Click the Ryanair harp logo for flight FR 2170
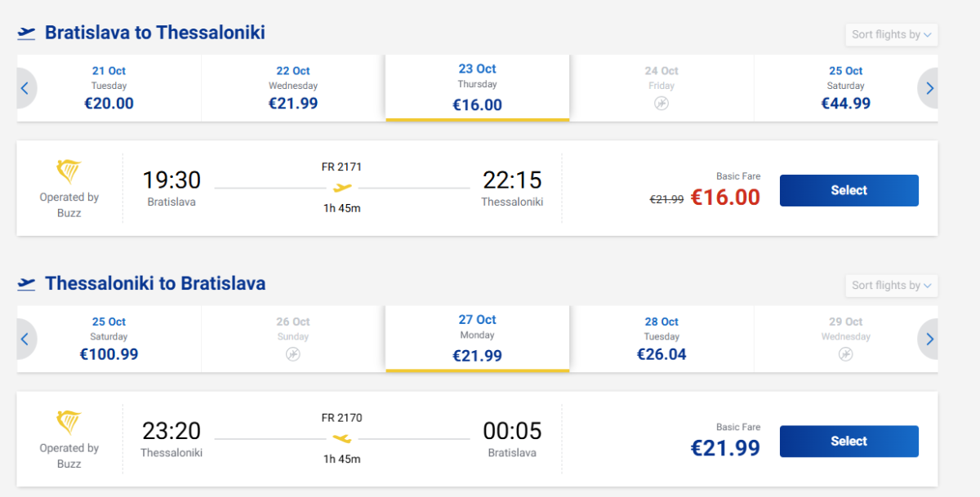The image size is (980, 497). [x=69, y=422]
